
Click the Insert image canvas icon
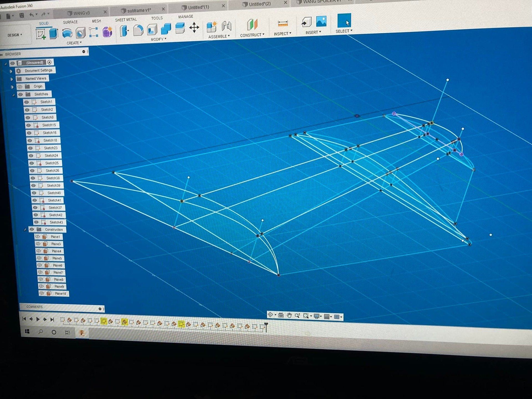(x=321, y=21)
